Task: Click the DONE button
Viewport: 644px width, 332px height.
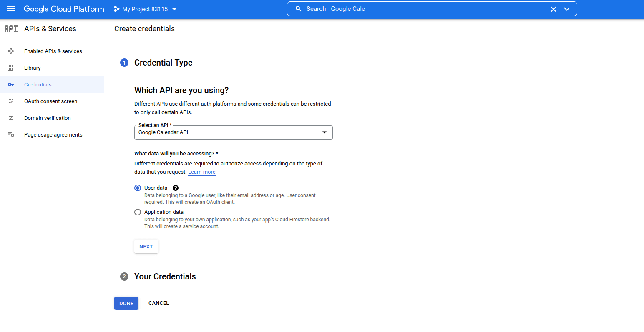Action: pos(126,303)
